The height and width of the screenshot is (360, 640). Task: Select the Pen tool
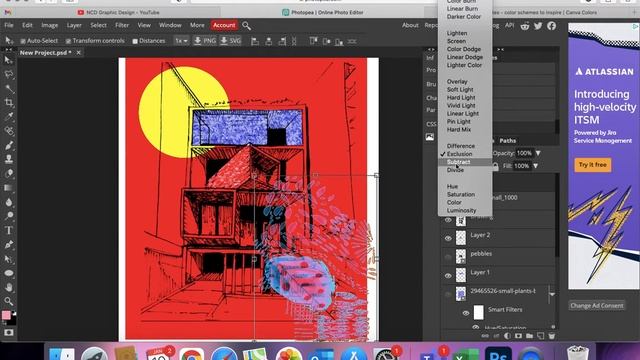9,244
